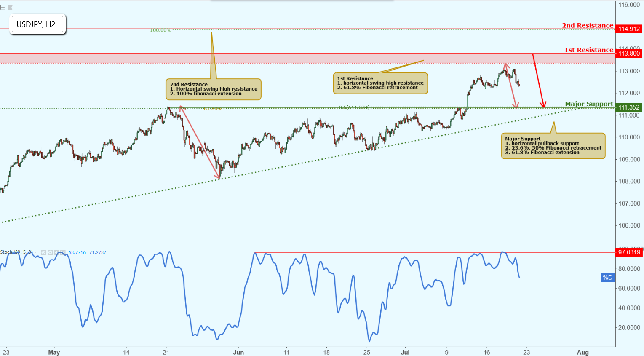Click the 71.2782 stochastic value
Screen dimensions: 644x356
point(98,252)
